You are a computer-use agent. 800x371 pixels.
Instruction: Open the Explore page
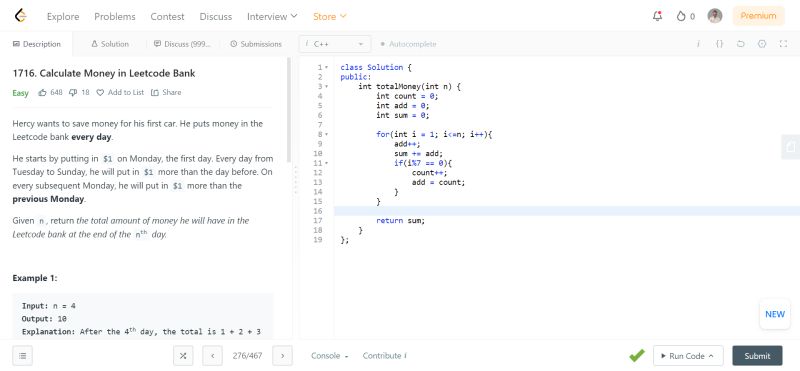tap(63, 16)
